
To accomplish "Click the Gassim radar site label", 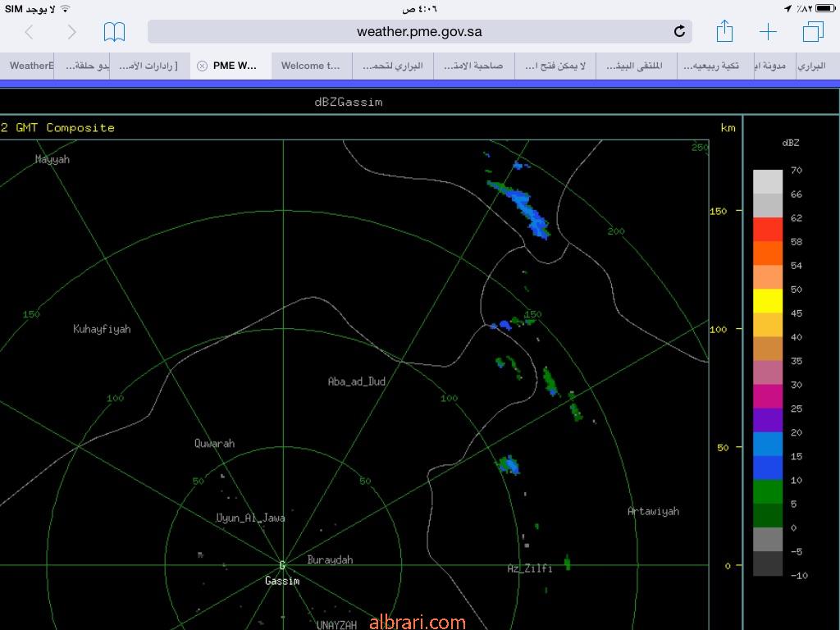I will [282, 581].
